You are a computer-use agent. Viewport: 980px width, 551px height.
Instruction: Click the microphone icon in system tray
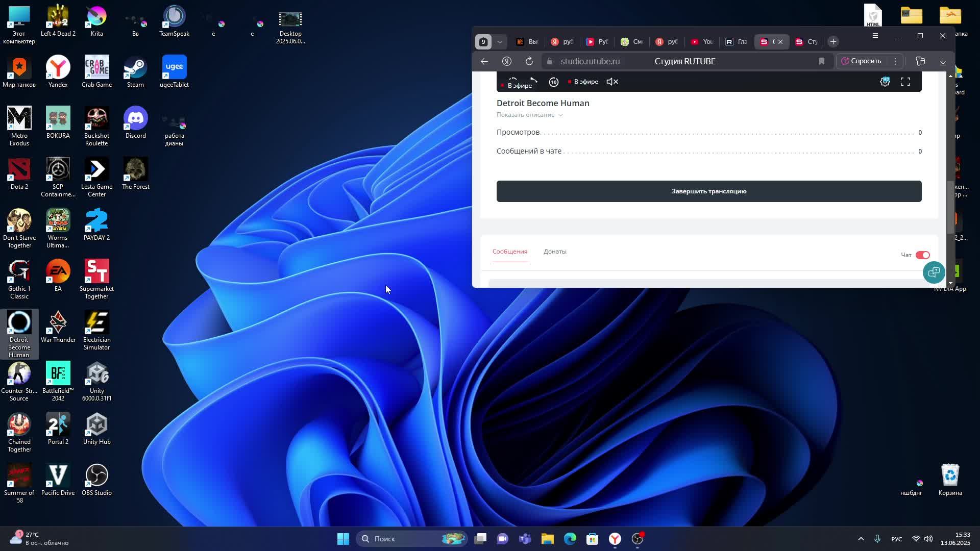877,539
